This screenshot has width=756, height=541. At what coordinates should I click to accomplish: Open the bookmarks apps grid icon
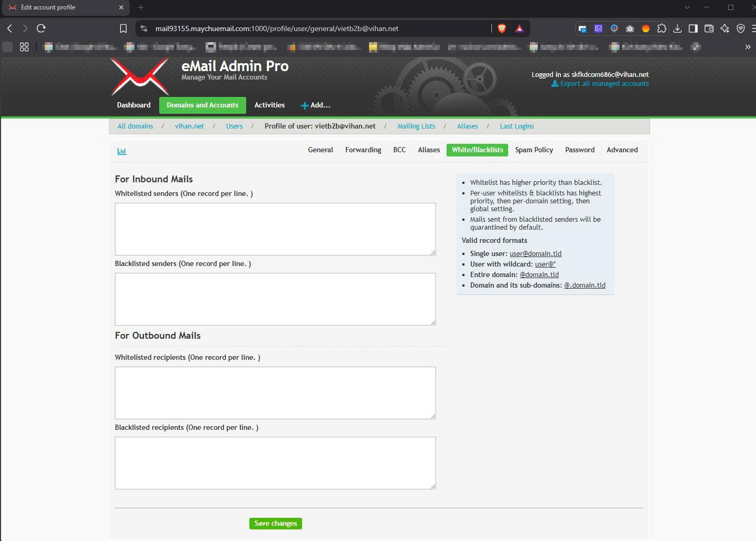pyautogui.click(x=24, y=47)
